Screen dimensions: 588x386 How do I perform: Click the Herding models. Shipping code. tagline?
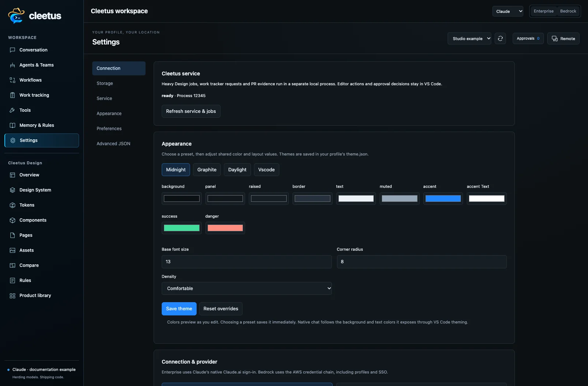point(38,377)
